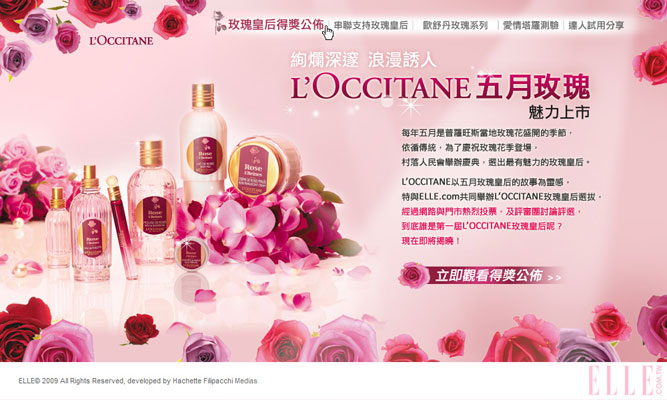Click the 立即觀看得獎公佈 button
Screen dimensions: 667x400
pyautogui.click(x=488, y=276)
